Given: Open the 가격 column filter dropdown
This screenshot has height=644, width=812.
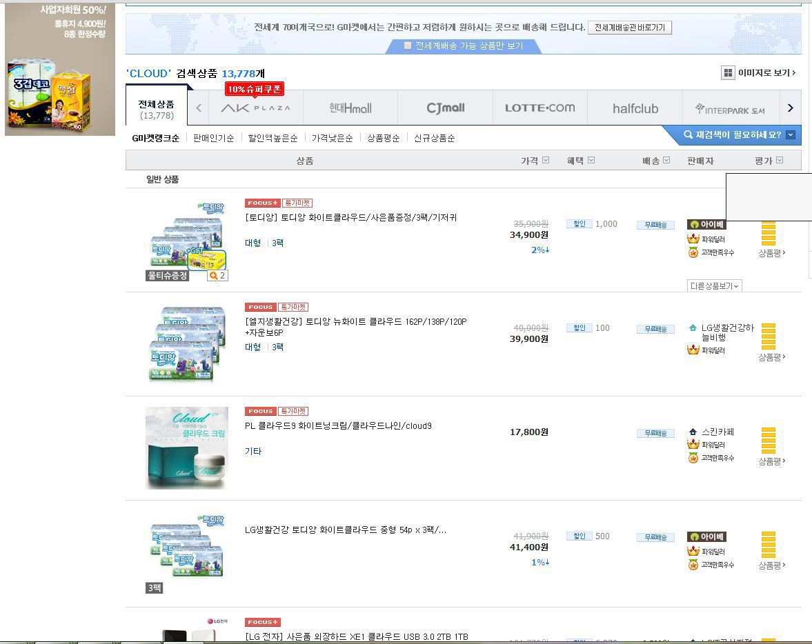Looking at the screenshot, I should click(546, 161).
